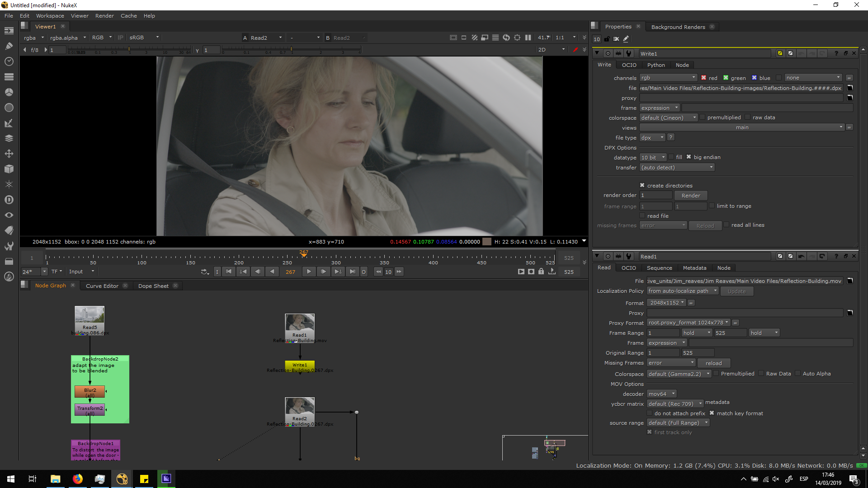This screenshot has width=868, height=488.
Task: Open the Draw nodes toolbar menu
Action: (9, 46)
